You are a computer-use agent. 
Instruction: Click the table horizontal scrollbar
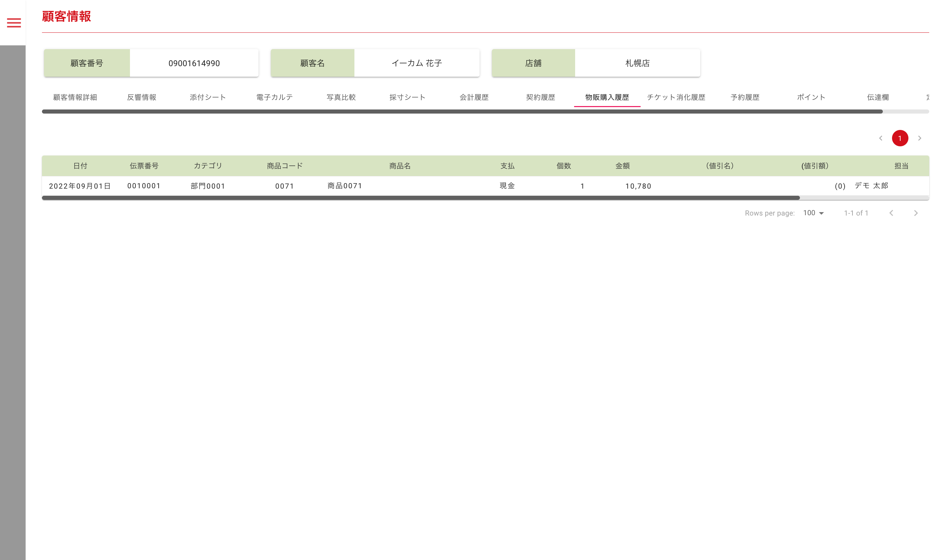tap(420, 198)
